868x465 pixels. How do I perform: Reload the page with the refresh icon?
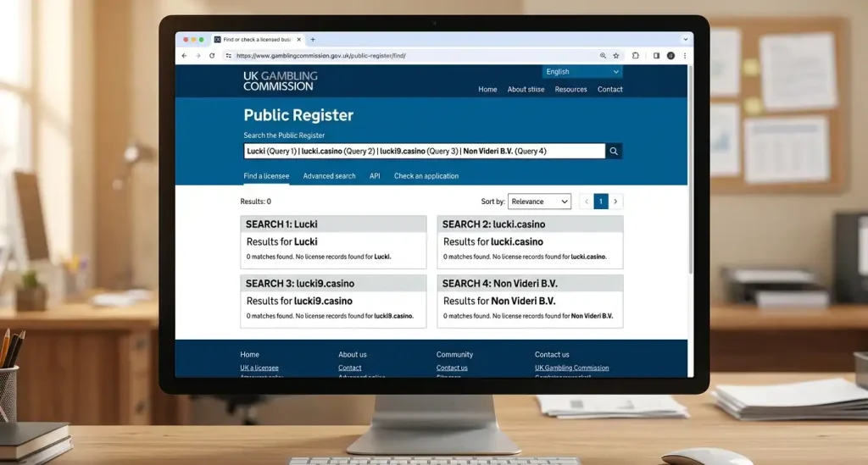tap(212, 56)
